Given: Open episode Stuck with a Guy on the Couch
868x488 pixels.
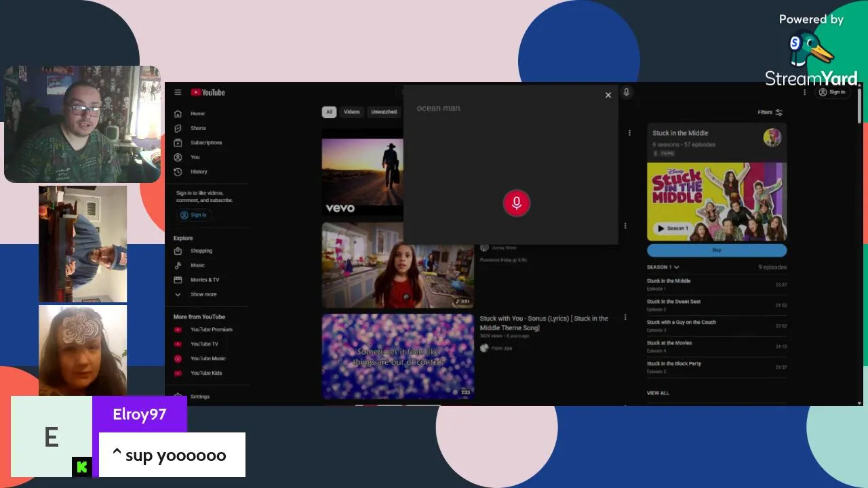Looking at the screenshot, I should coord(717,325).
